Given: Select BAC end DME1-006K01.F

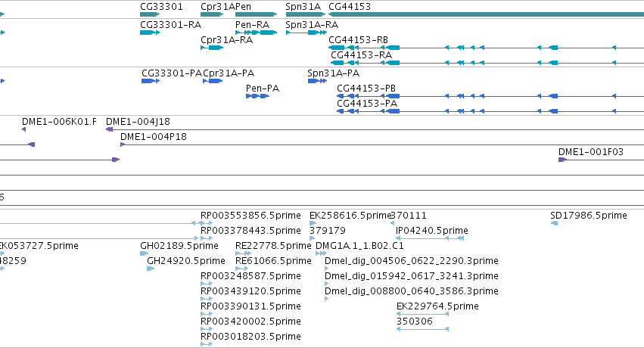Looking at the screenshot, I should 23,129.
